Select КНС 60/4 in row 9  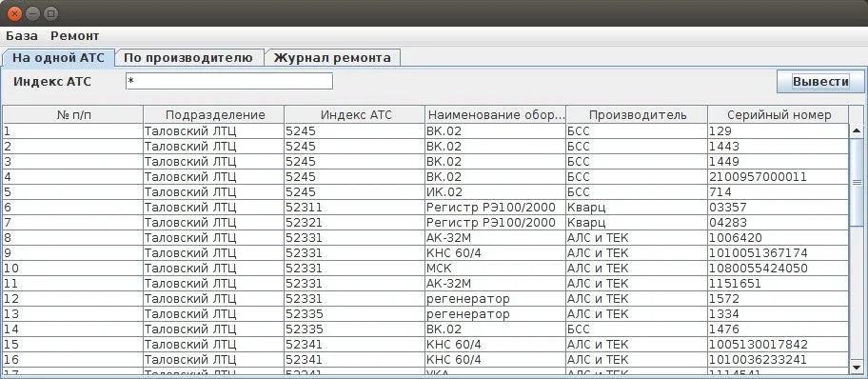(x=496, y=253)
